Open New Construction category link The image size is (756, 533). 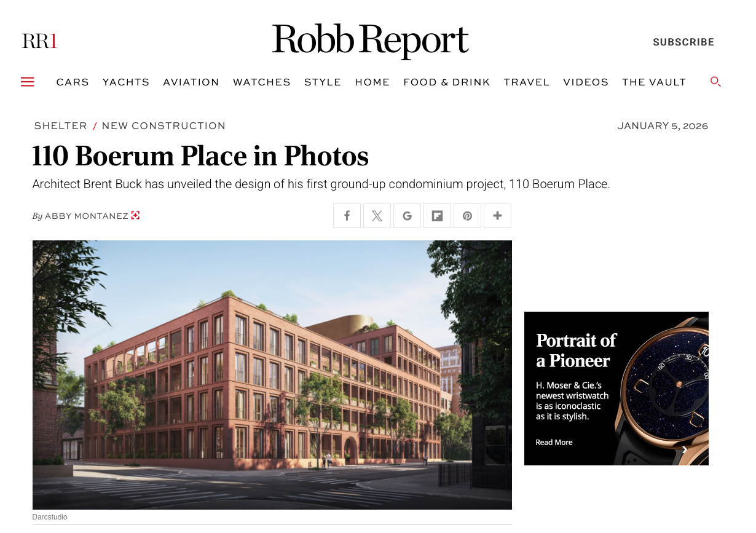pyautogui.click(x=163, y=125)
